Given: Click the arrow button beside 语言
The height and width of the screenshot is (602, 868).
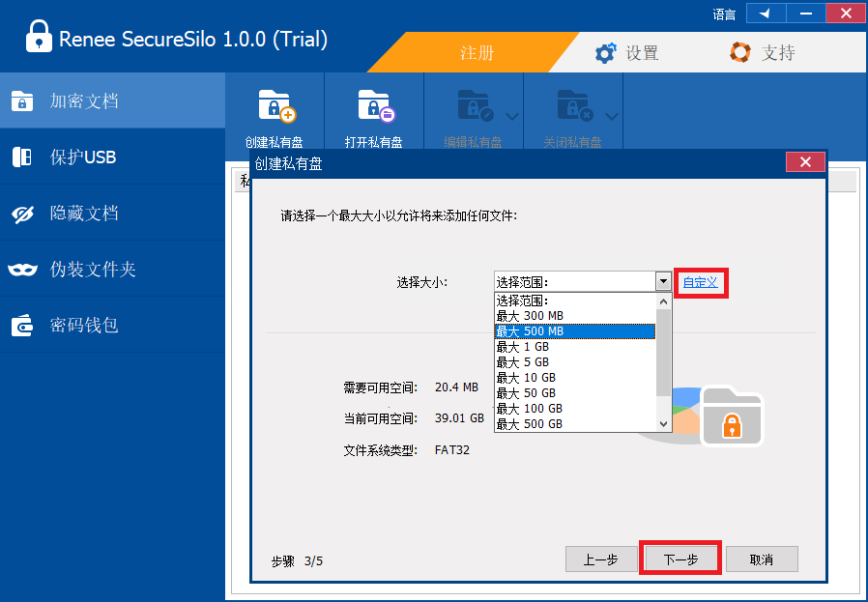Looking at the screenshot, I should [766, 14].
